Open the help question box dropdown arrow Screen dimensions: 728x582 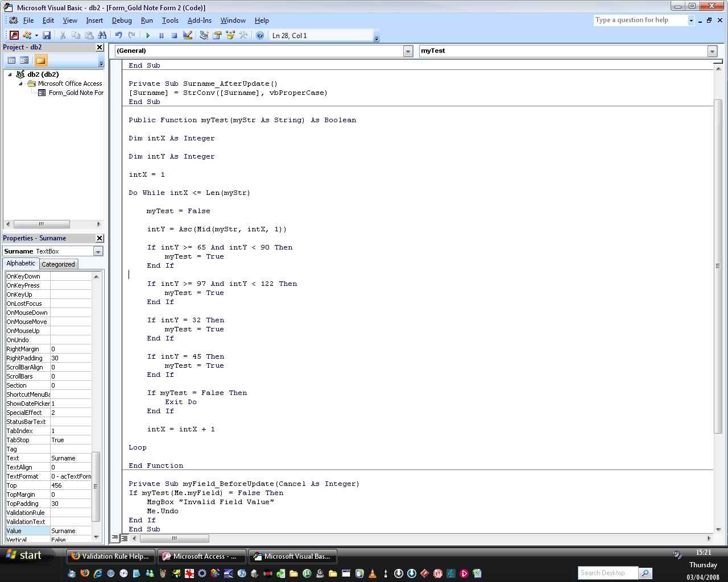[691, 20]
